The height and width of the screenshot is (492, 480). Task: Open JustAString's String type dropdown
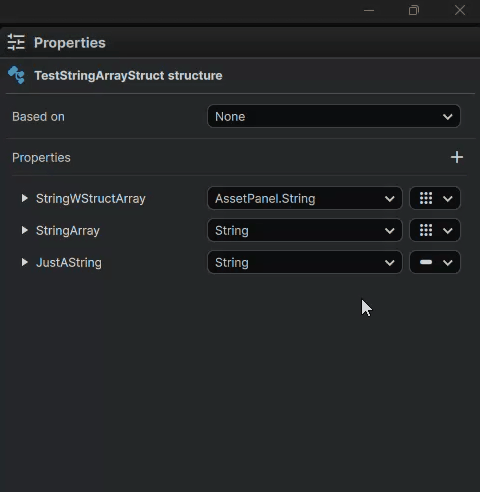[x=305, y=262]
